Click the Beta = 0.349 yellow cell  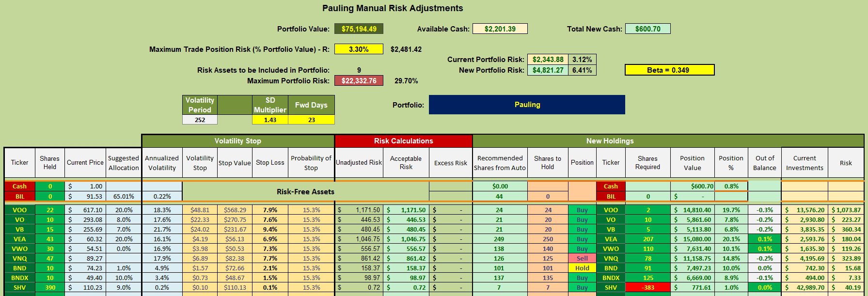point(669,70)
